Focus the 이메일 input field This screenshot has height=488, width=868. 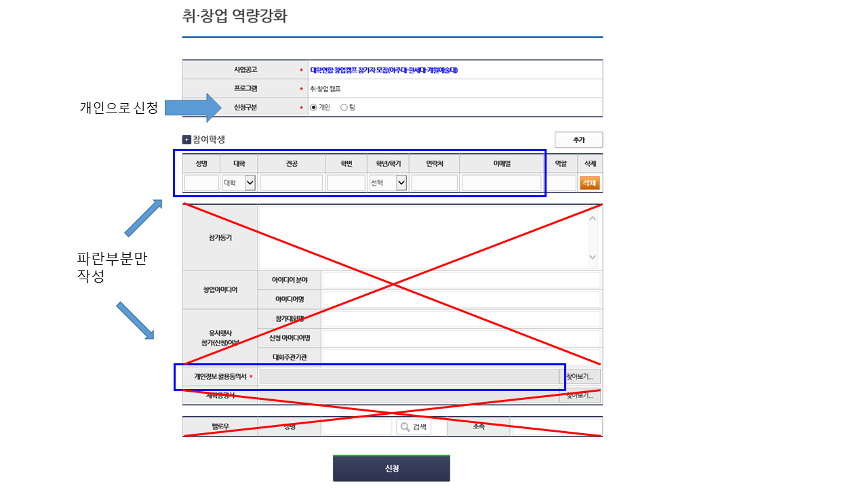click(501, 183)
